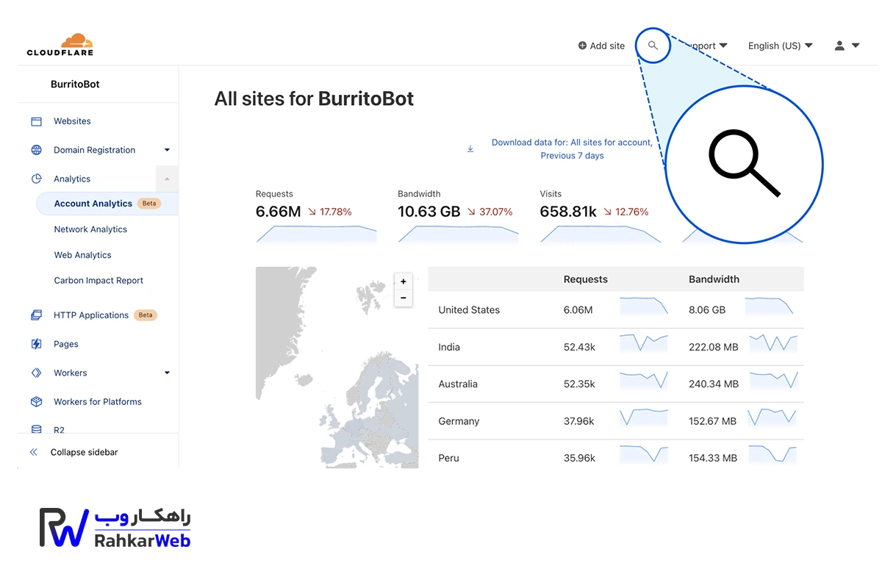Click the search magnifier icon in header
Viewport: 882px width, 588px height.
tap(653, 46)
